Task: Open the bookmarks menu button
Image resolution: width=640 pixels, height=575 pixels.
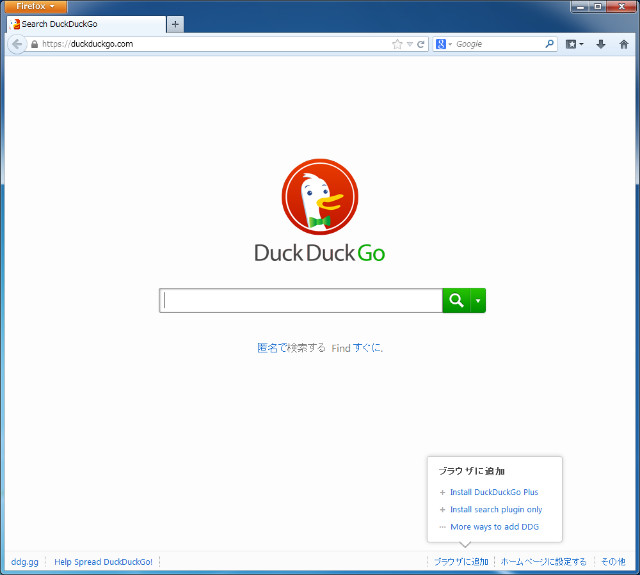Action: [574, 44]
